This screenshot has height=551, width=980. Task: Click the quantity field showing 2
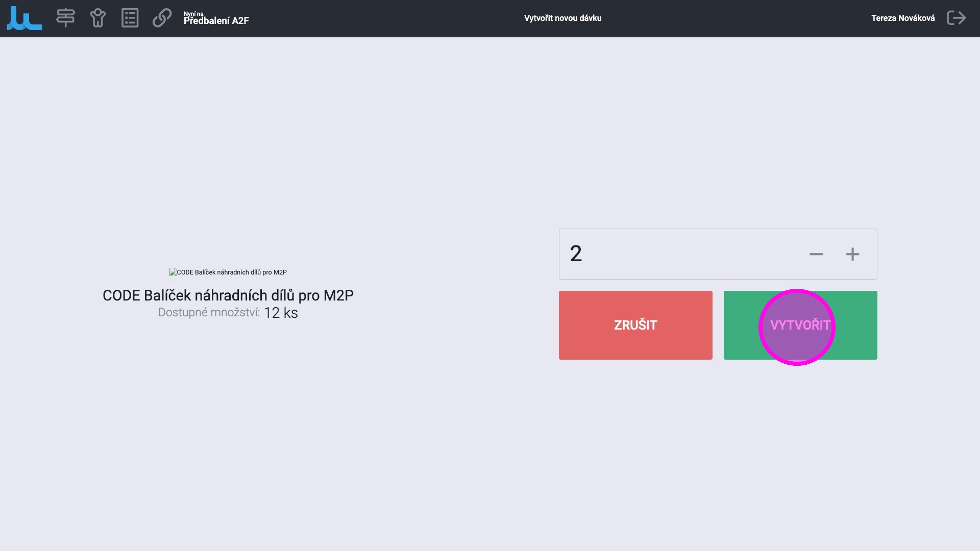576,254
